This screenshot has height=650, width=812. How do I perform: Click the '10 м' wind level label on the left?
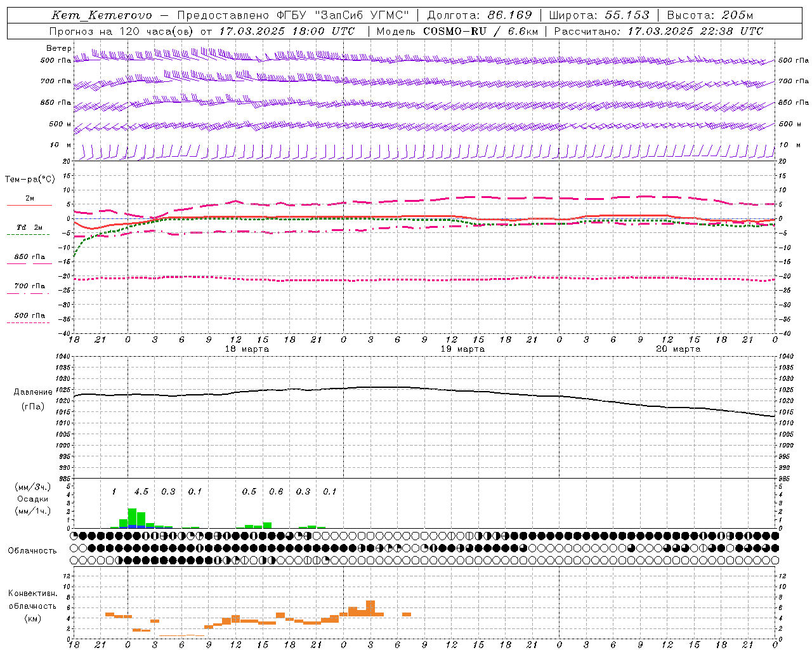coord(61,145)
